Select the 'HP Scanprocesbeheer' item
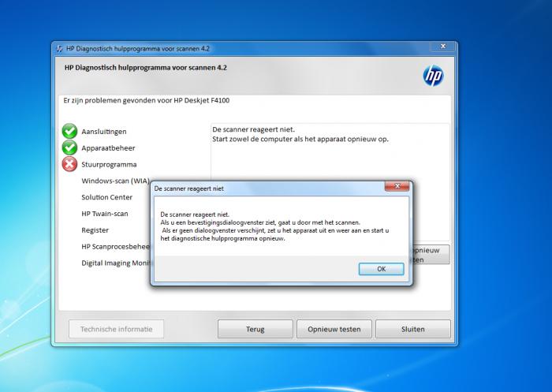 tap(115, 247)
